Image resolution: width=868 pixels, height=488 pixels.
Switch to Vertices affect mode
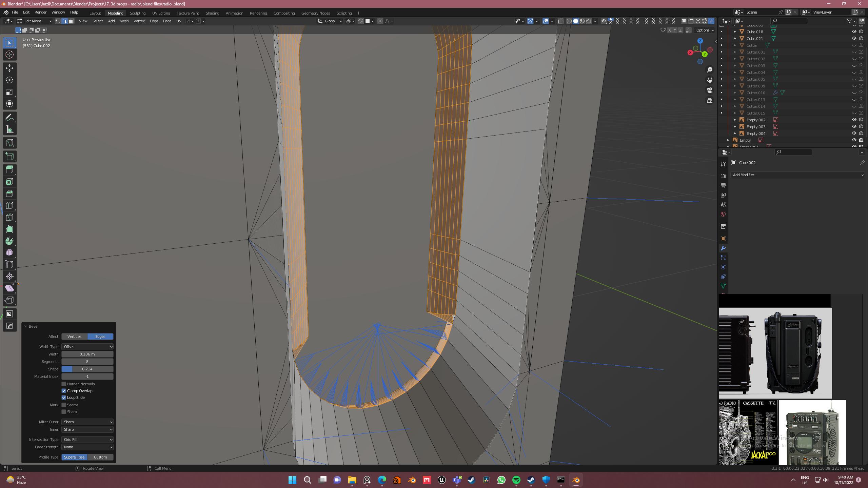coord(74,336)
